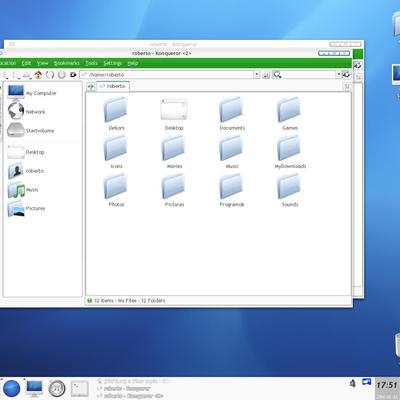The height and width of the screenshot is (400, 400).
Task: Switch to the roberto tab
Action: 113,86
